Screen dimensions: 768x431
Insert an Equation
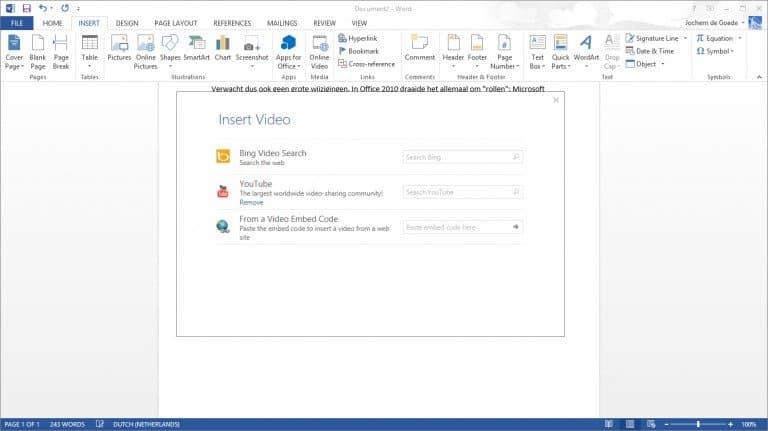pos(715,38)
